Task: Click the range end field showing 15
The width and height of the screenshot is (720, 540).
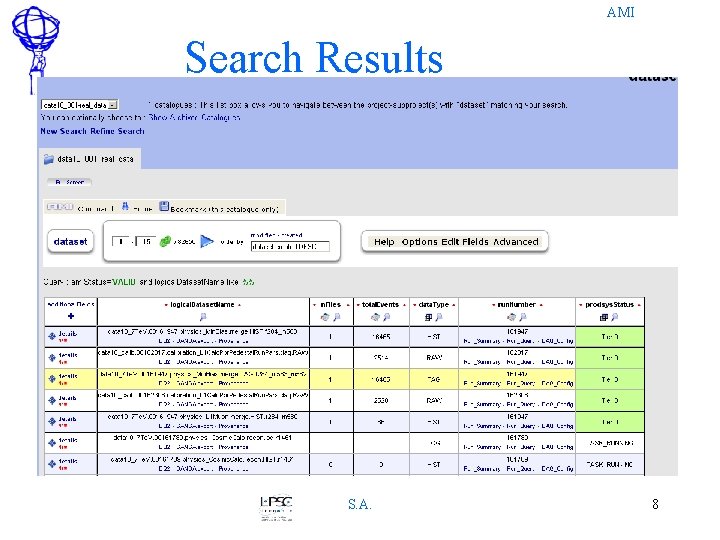Action: point(146,242)
